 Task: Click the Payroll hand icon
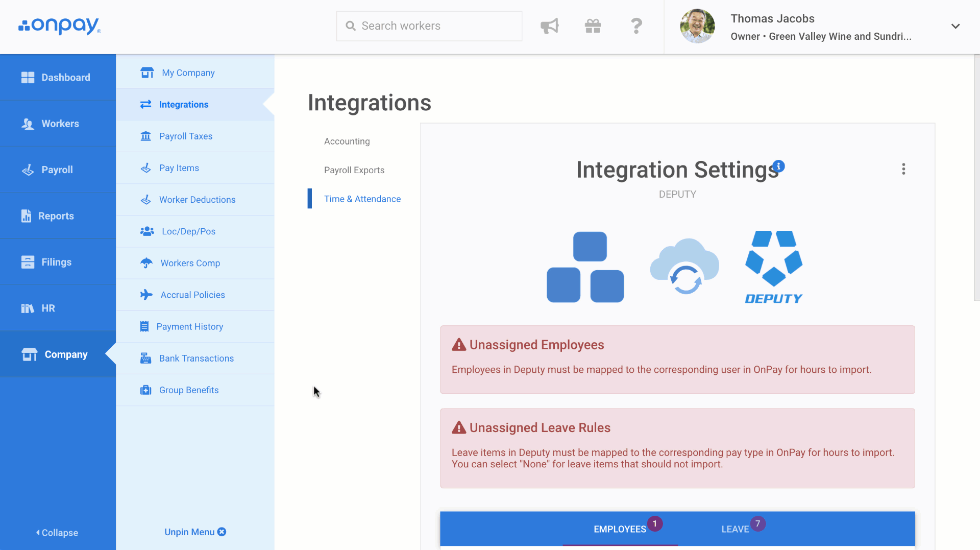tap(28, 170)
